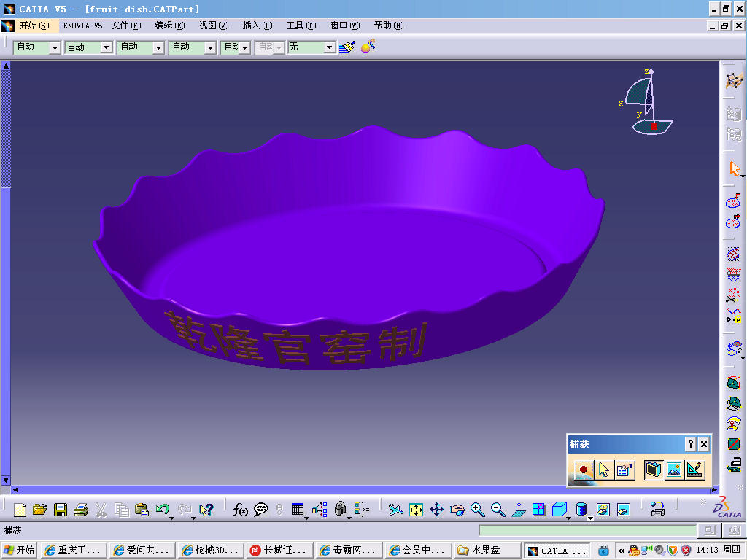This screenshot has width=747, height=560.
Task: Open the 窗口 (Window) menu
Action: tap(345, 26)
